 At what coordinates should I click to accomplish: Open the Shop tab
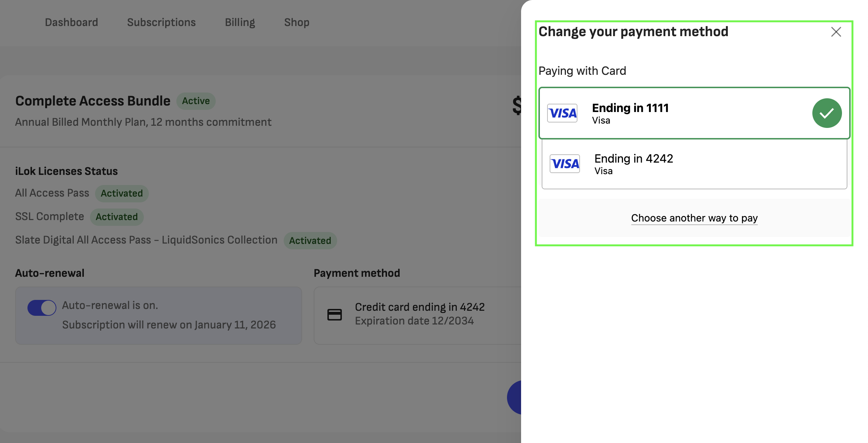pos(297,22)
